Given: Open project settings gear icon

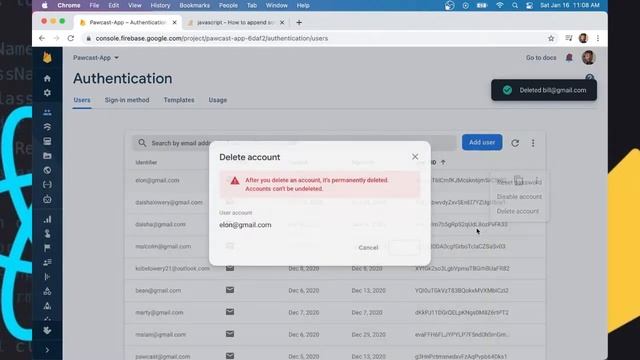Looking at the screenshot, I should pyautogui.click(x=47, y=93).
